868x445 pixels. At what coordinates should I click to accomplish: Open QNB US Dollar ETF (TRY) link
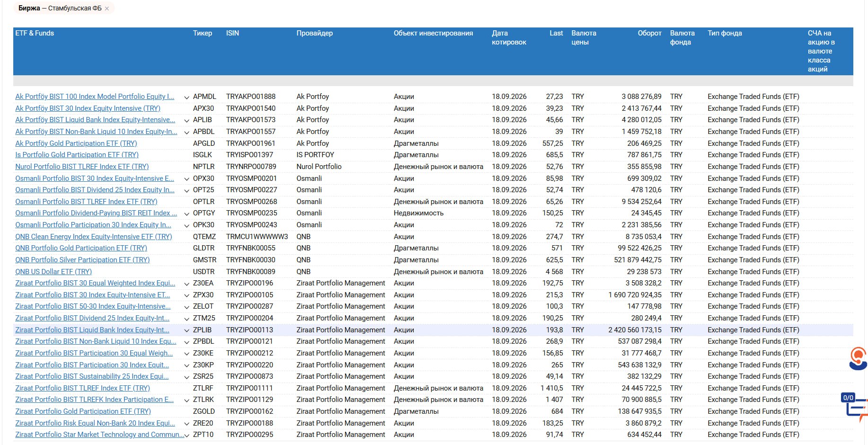(53, 272)
